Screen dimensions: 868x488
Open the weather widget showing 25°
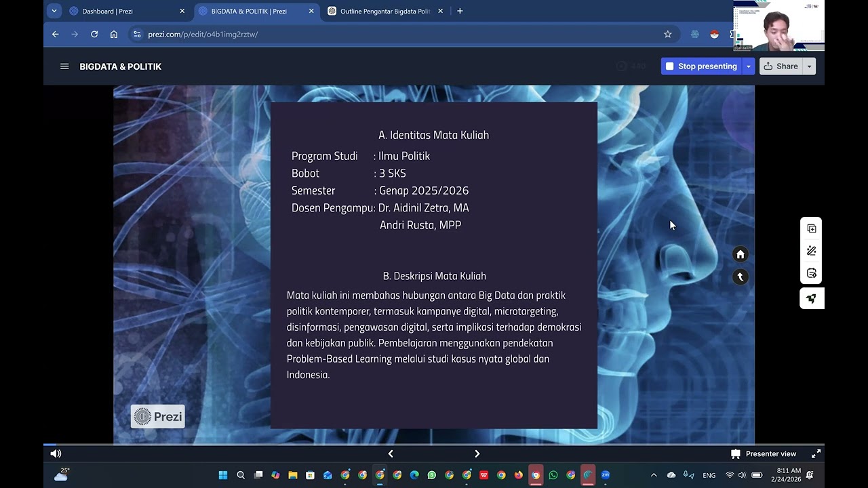point(61,475)
